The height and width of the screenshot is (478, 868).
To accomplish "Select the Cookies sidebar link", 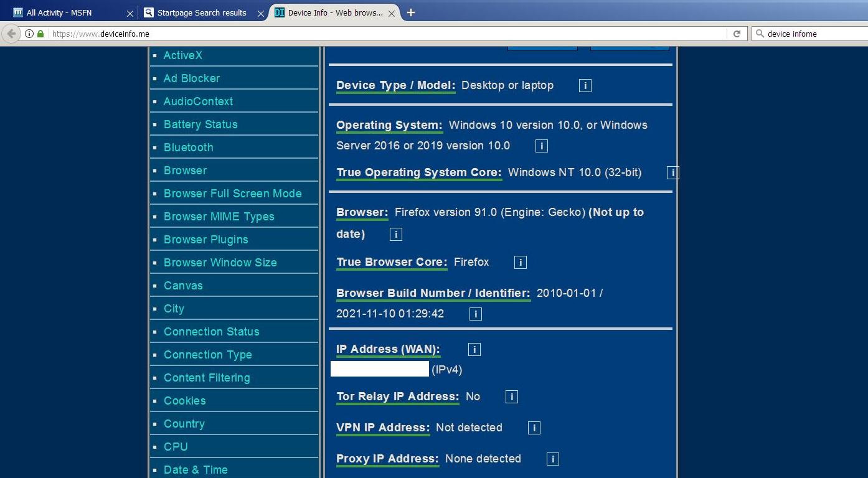I will click(184, 401).
